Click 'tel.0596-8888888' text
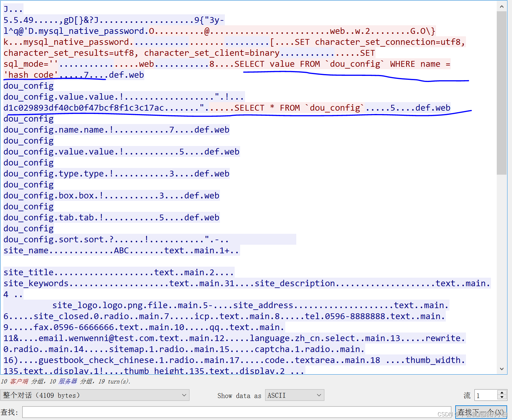 345,316
